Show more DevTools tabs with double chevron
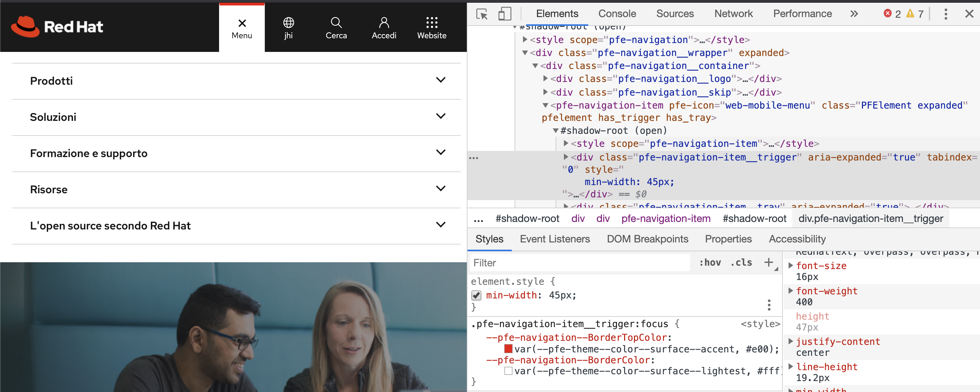 pyautogui.click(x=854, y=14)
